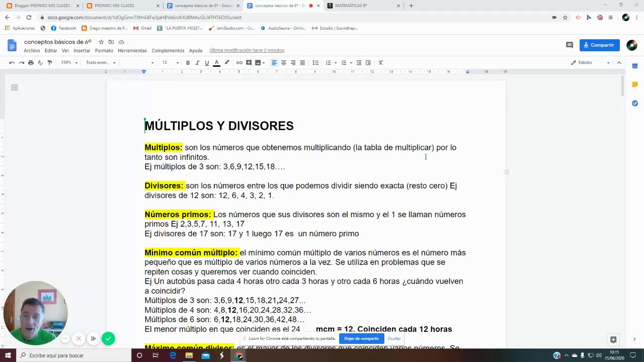Expand bulleted list style arrow

pos(351,63)
